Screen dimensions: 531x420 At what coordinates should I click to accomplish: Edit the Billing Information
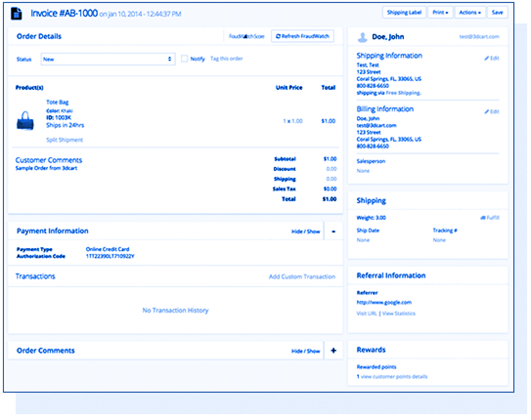(x=492, y=112)
